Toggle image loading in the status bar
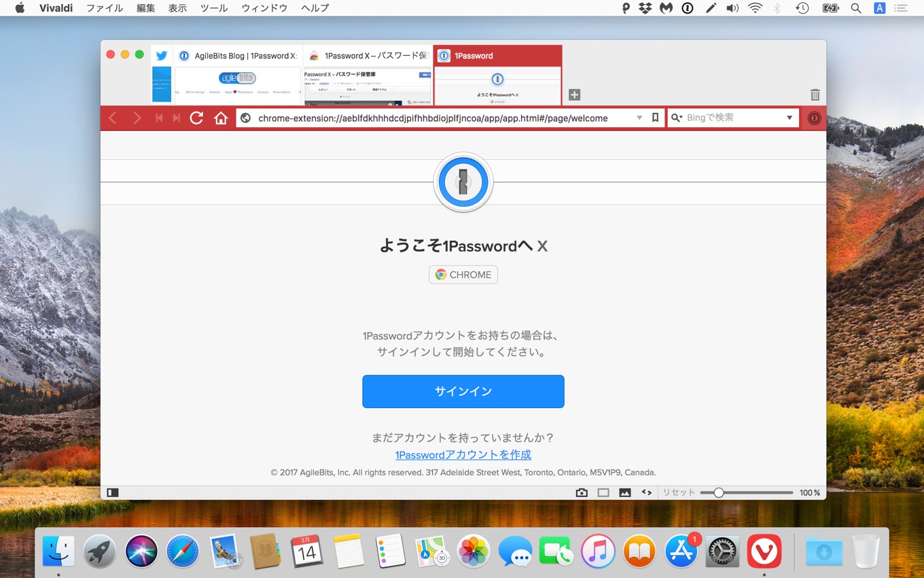The image size is (924, 578). tap(624, 492)
